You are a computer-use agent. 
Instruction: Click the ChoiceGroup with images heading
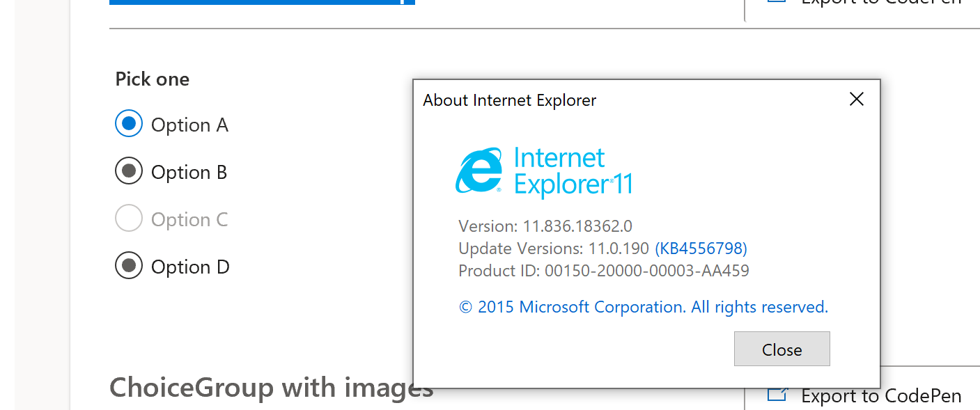tap(270, 387)
